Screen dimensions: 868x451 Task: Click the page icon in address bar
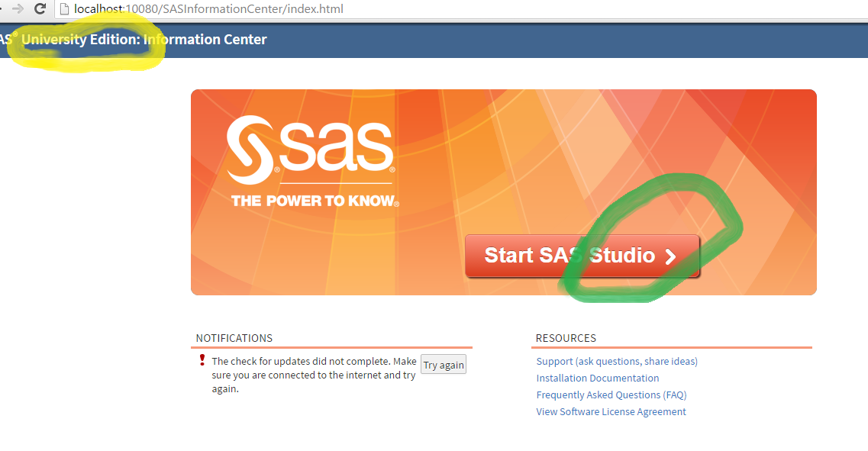[x=64, y=9]
